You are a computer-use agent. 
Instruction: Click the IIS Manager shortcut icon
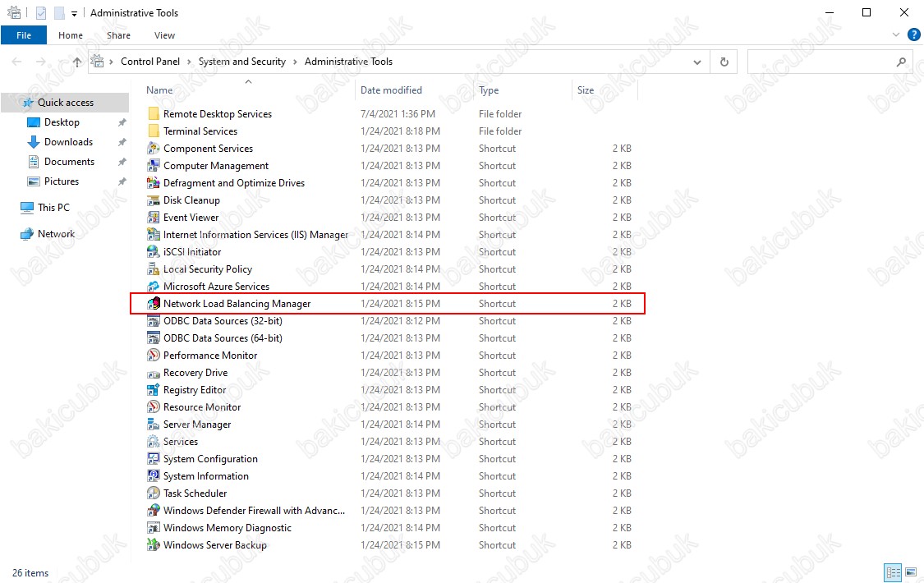coord(154,234)
